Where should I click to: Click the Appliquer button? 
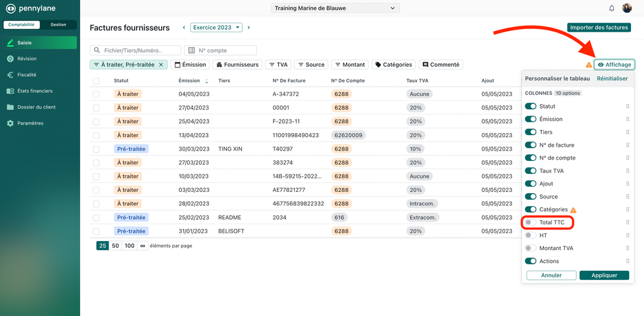604,275
